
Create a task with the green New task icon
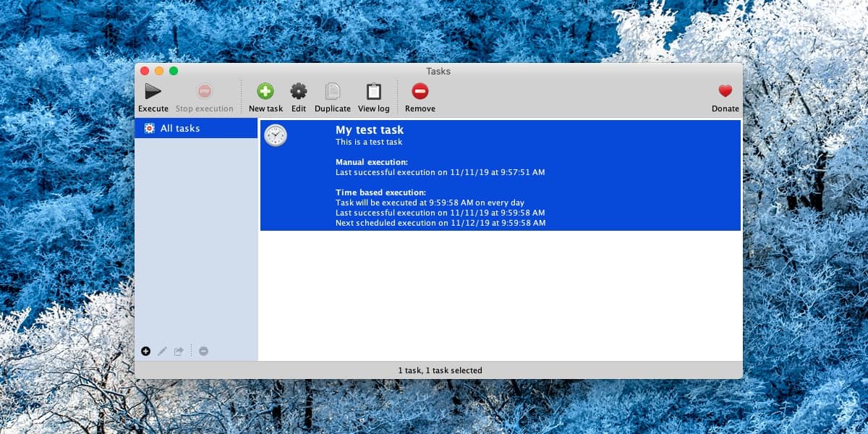265,91
